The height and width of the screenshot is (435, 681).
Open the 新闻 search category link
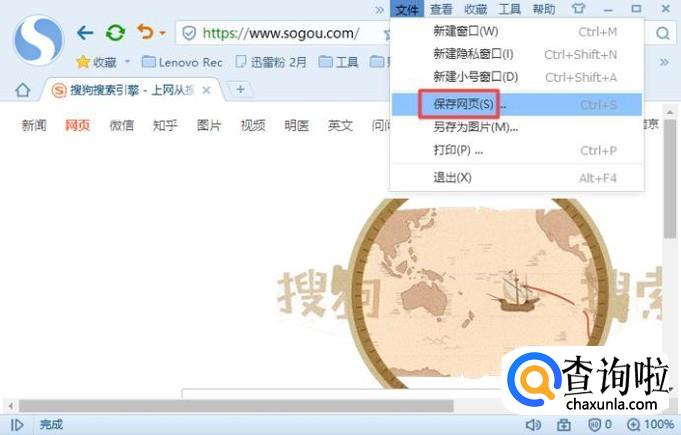34,125
